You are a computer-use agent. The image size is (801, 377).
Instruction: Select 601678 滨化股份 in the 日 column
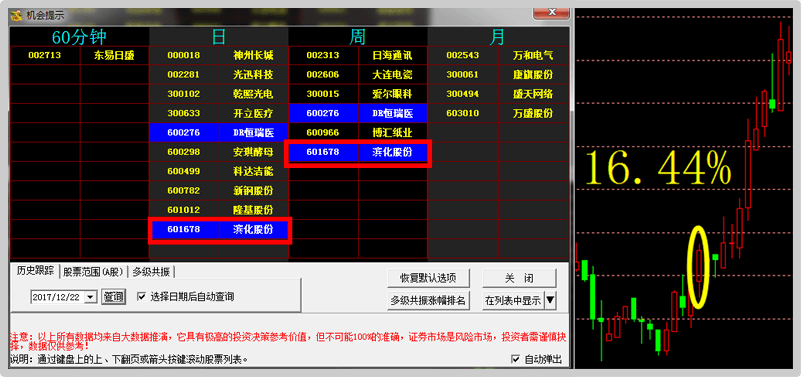(220, 230)
